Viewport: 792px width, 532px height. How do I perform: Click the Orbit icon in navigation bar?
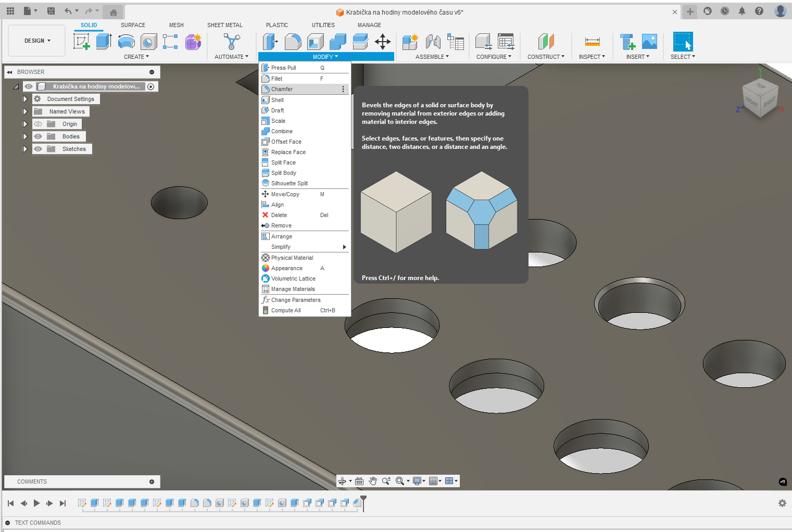pos(342,481)
